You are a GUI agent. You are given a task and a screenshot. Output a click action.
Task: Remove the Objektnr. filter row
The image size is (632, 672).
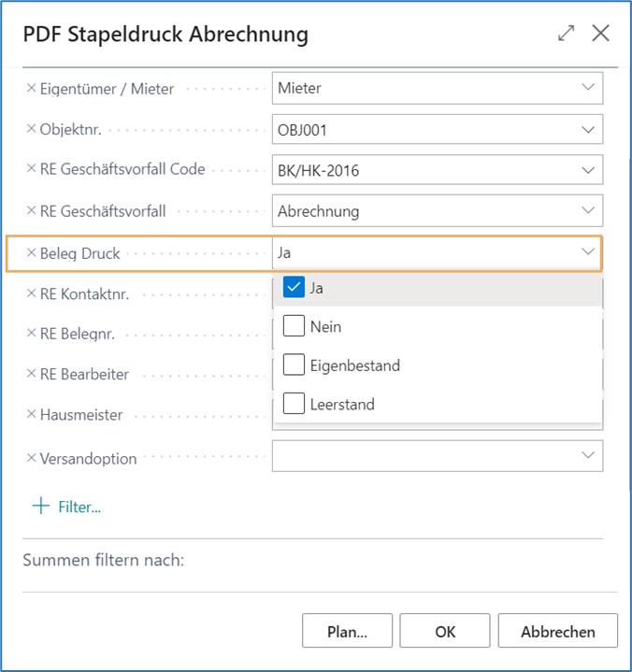31,129
